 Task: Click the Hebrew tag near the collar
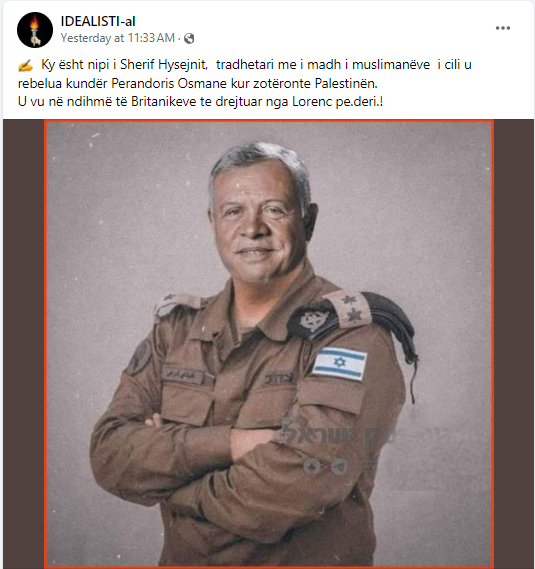click(x=279, y=379)
